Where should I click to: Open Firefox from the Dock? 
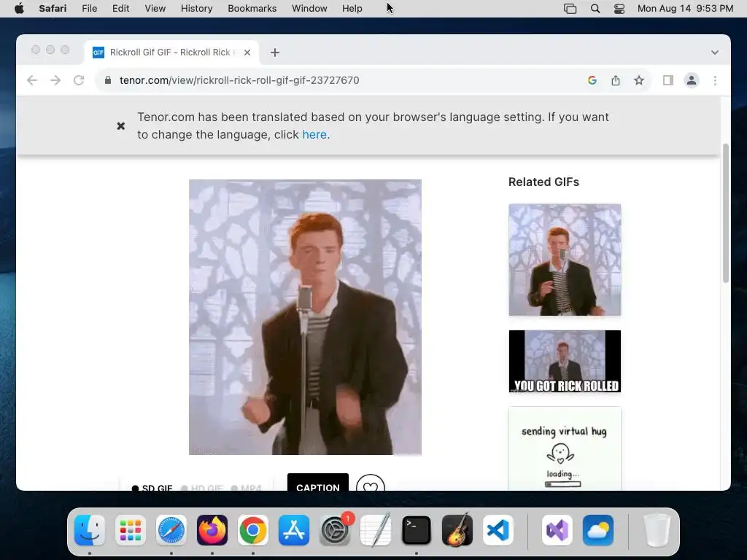(212, 530)
